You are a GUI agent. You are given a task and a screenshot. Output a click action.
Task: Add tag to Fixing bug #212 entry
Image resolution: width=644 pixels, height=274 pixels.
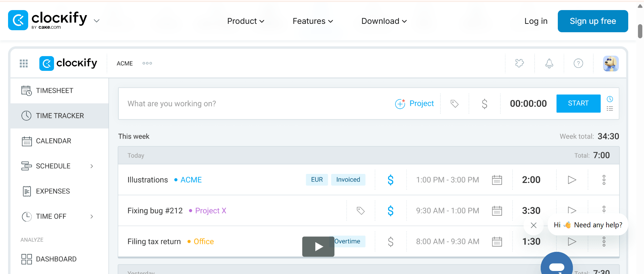pos(361,211)
